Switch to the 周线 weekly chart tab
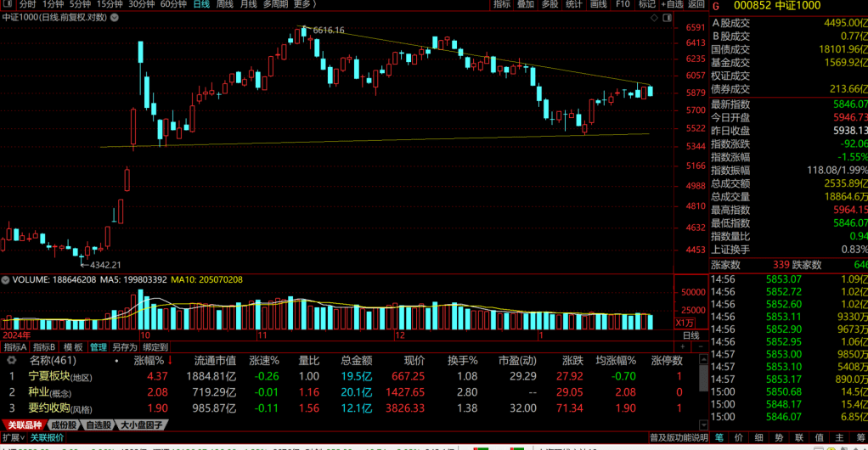This screenshot has height=450, width=868. pyautogui.click(x=225, y=4)
